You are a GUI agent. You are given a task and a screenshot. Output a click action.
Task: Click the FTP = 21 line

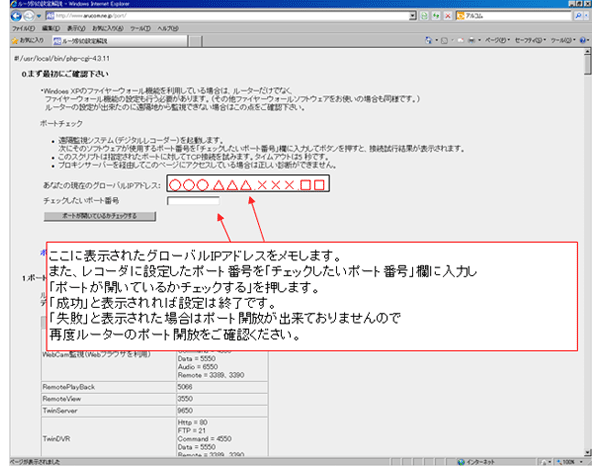coord(191,430)
